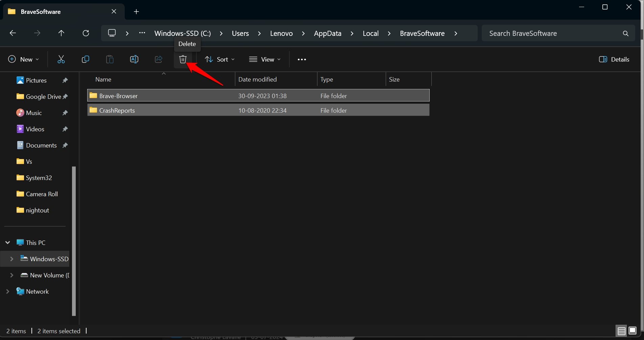Collapse the This PC tree node

coord(8,243)
